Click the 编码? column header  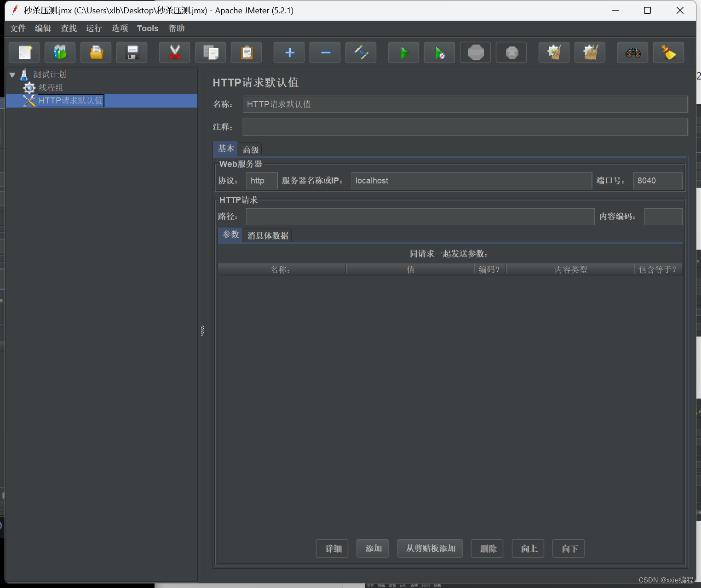point(490,269)
